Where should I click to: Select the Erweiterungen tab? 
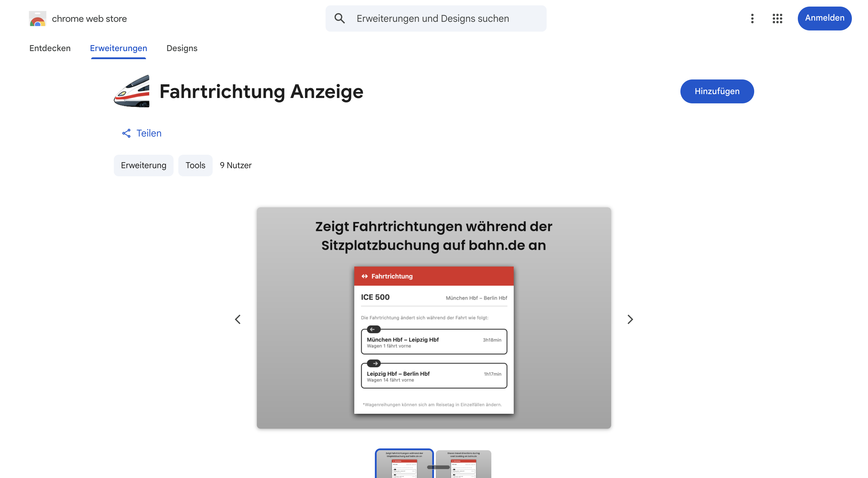pyautogui.click(x=118, y=48)
